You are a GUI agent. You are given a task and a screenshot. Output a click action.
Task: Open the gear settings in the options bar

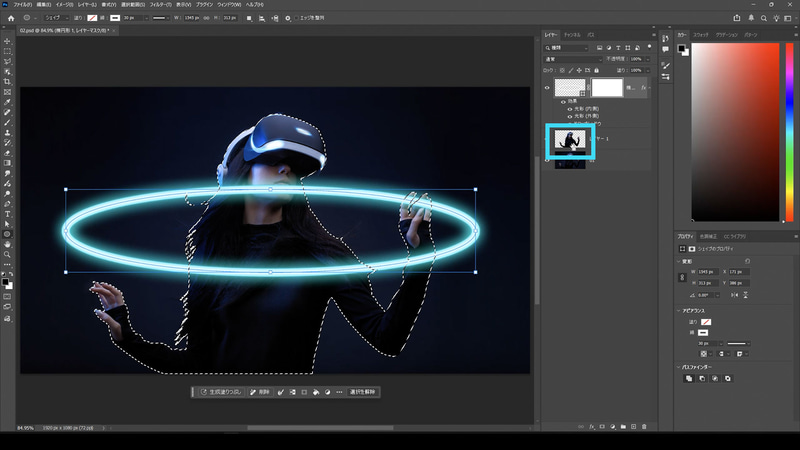(x=288, y=18)
